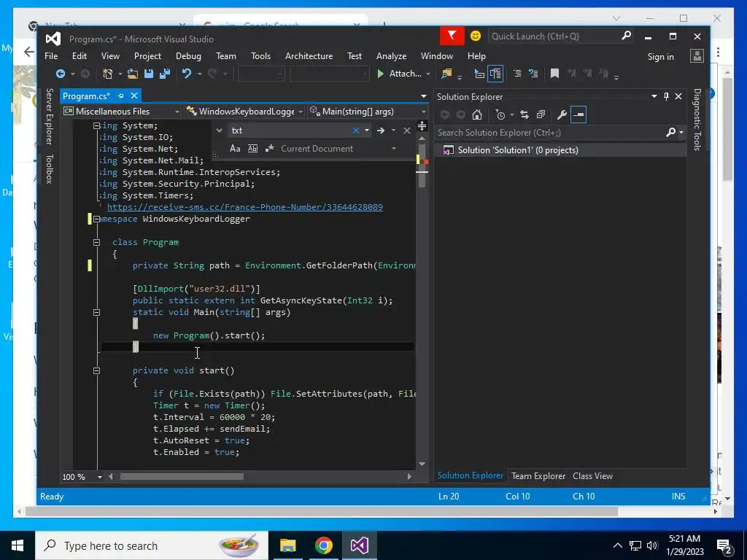This screenshot has height=560, width=747.
Task: Toggle Use Regular Expressions in find box
Action: coord(270,149)
